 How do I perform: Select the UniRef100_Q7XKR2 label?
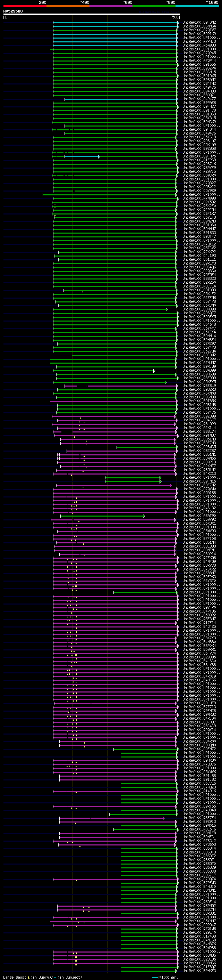click(x=199, y=252)
